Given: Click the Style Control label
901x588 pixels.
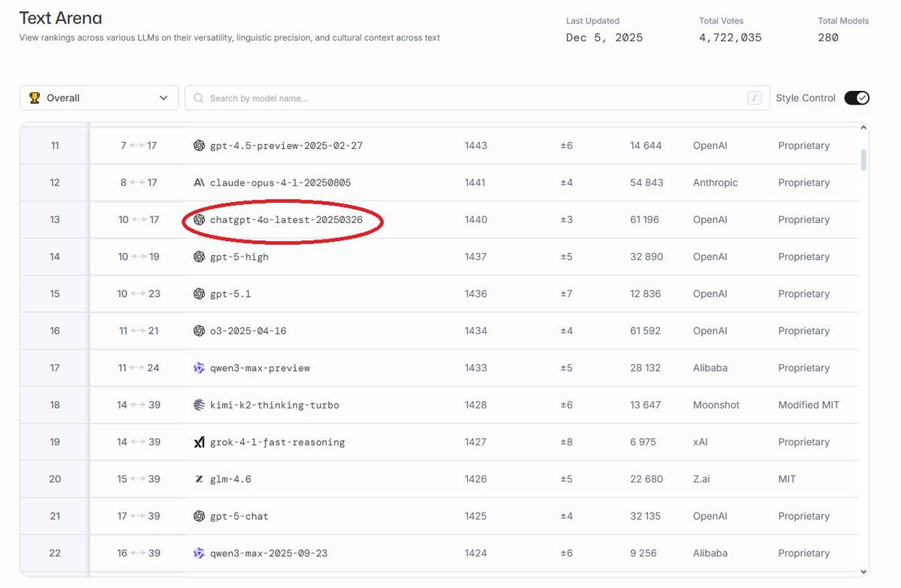Looking at the screenshot, I should coord(806,98).
